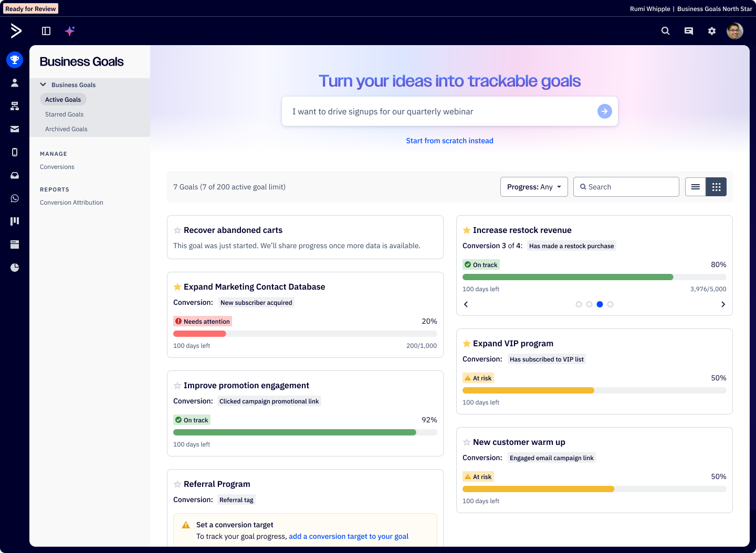Toggle the sidebar panel icon

(46, 31)
